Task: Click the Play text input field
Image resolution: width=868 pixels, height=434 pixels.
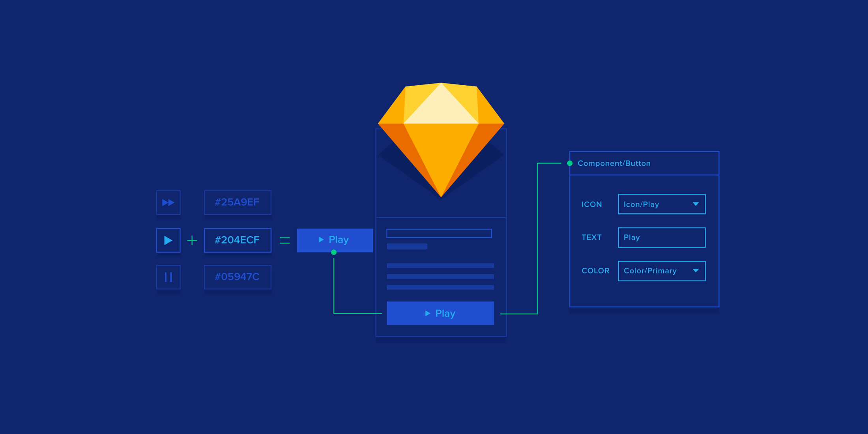Action: (x=661, y=237)
